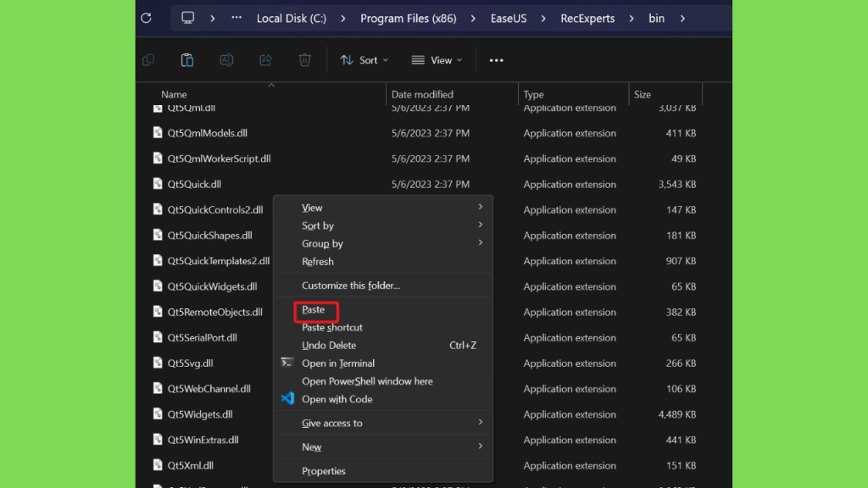The width and height of the screenshot is (868, 488).
Task: Click file icon of Qt5Widgets.dll
Action: point(158,413)
